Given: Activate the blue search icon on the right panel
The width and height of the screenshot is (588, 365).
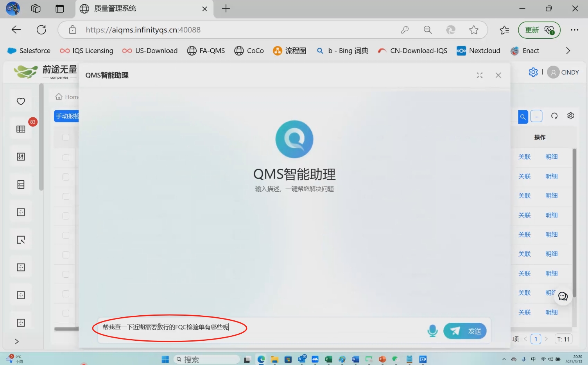Looking at the screenshot, I should [523, 117].
